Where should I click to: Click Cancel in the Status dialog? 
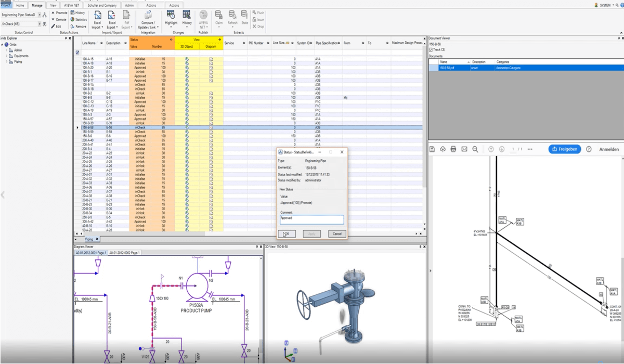[x=337, y=233]
